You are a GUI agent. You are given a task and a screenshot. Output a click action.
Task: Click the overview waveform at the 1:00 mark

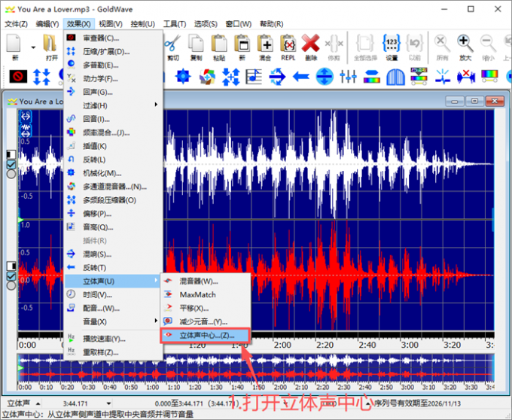(152, 367)
